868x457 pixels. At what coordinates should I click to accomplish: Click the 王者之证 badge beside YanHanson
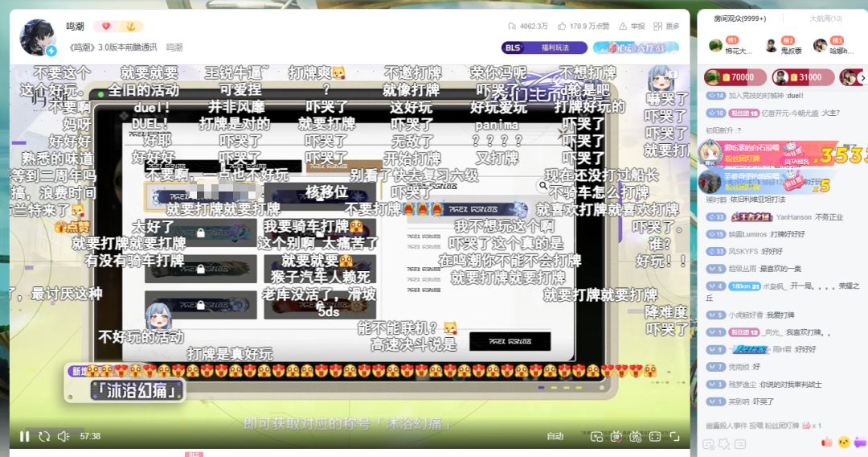(x=752, y=217)
